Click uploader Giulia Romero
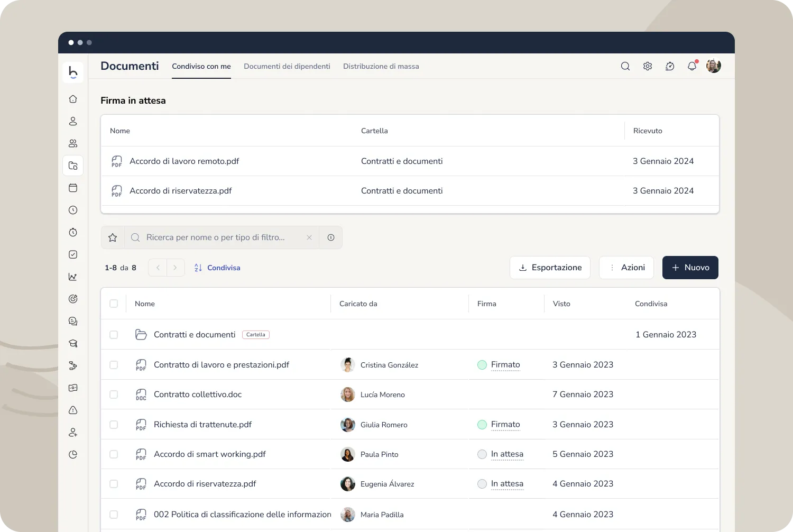793x532 pixels. pyautogui.click(x=384, y=425)
